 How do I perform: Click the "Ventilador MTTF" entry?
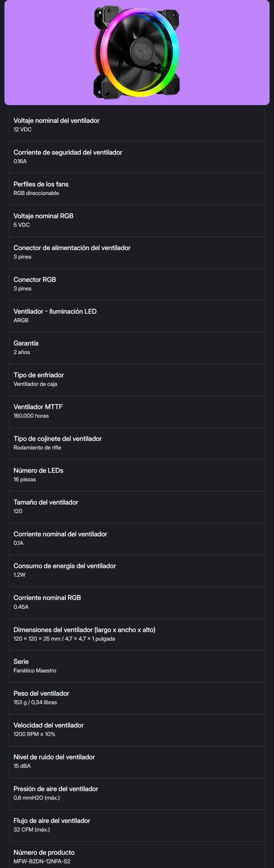tap(137, 411)
